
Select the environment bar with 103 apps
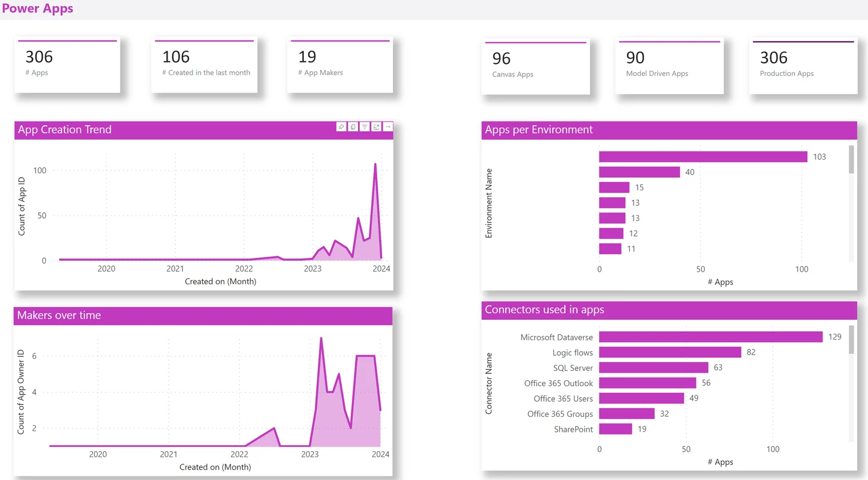pyautogui.click(x=703, y=157)
